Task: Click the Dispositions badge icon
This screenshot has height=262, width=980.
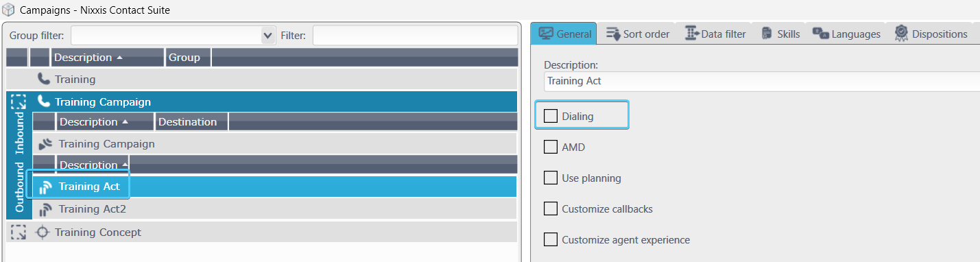Action: coord(901,33)
